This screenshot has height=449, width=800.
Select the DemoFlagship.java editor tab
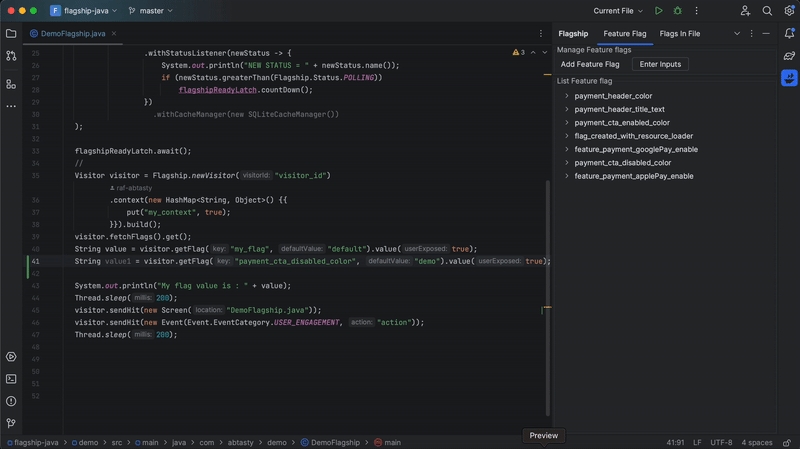pyautogui.click(x=72, y=33)
